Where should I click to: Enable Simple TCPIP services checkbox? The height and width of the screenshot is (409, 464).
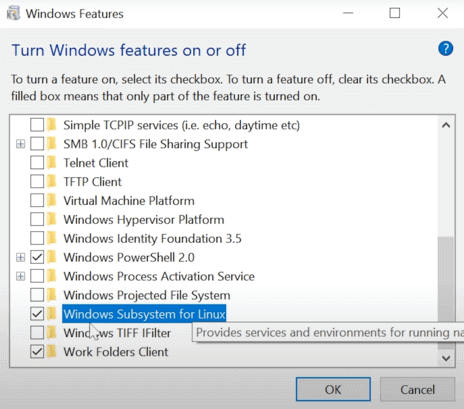37,125
